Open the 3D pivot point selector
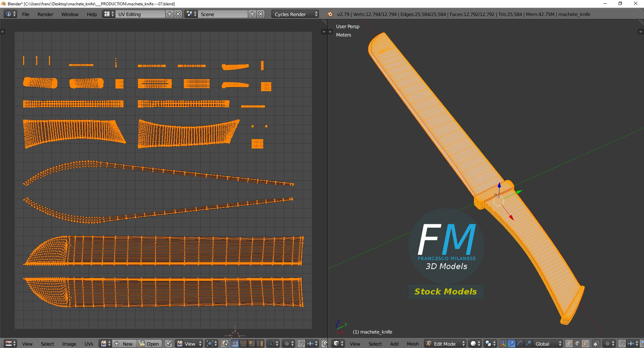The height and width of the screenshot is (348, 644). pos(490,344)
